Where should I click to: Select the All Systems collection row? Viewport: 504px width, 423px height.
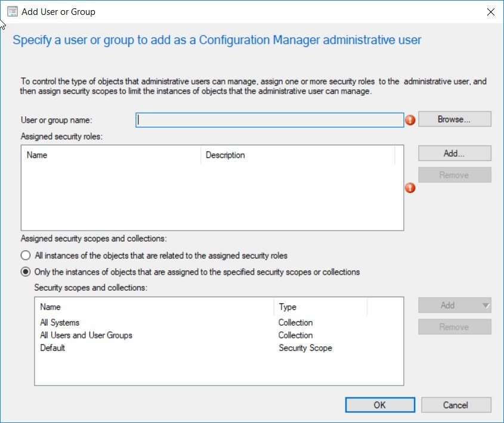[218, 322]
